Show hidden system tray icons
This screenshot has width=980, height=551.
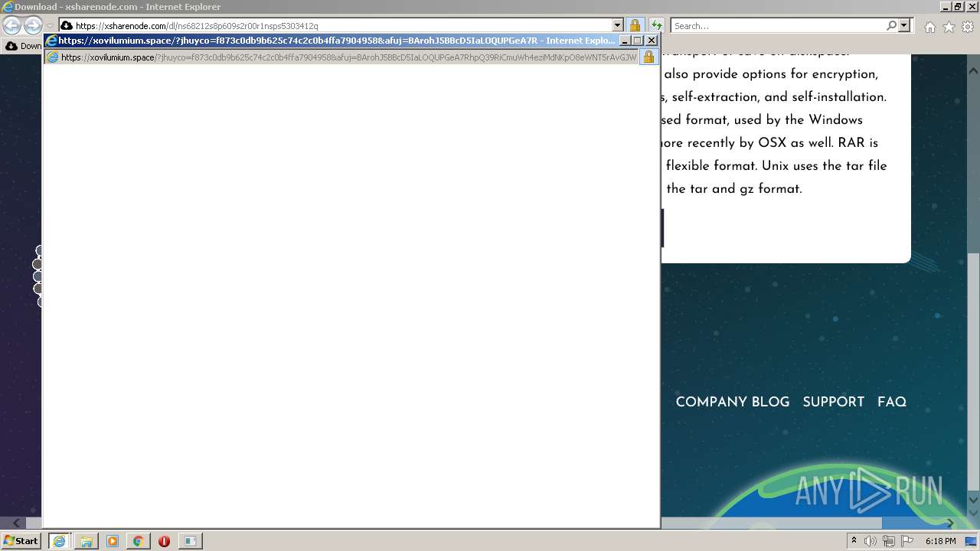click(854, 541)
